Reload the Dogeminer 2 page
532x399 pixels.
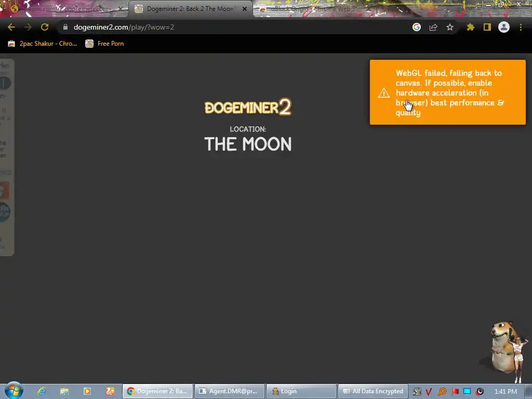45,27
